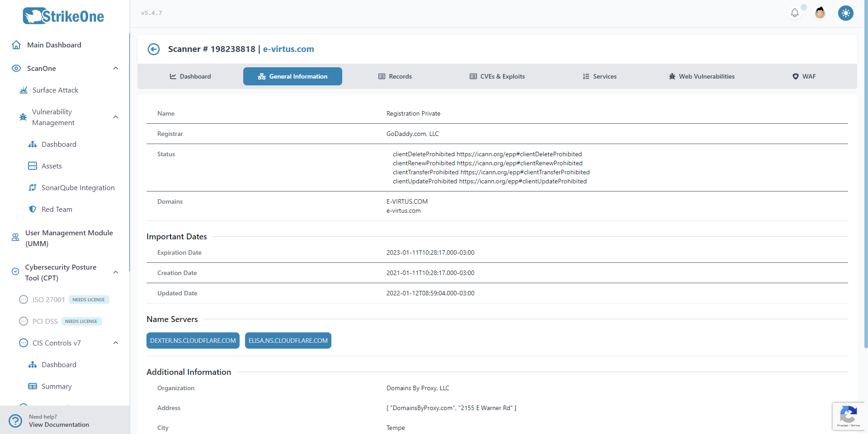Switch to the Records tab

pyautogui.click(x=395, y=76)
